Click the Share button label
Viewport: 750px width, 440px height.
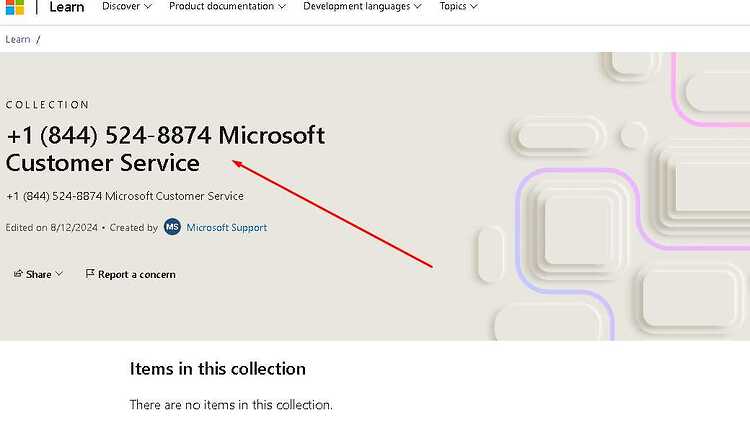tap(39, 274)
